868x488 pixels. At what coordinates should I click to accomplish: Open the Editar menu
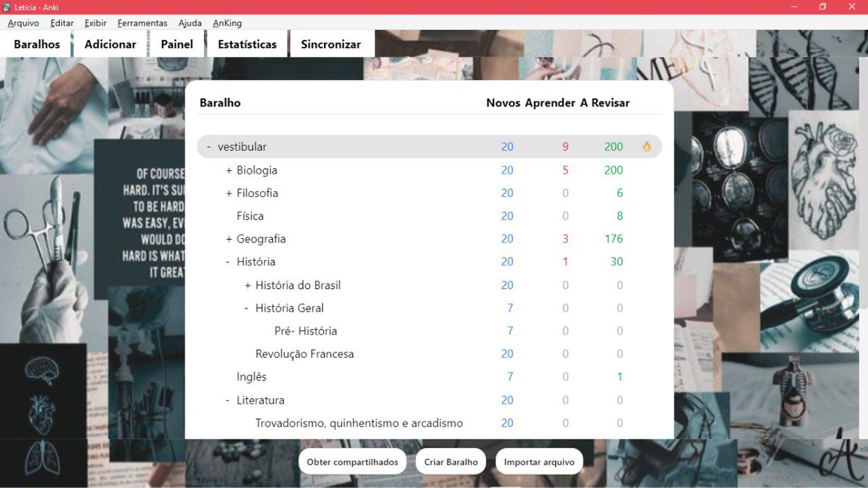(62, 23)
